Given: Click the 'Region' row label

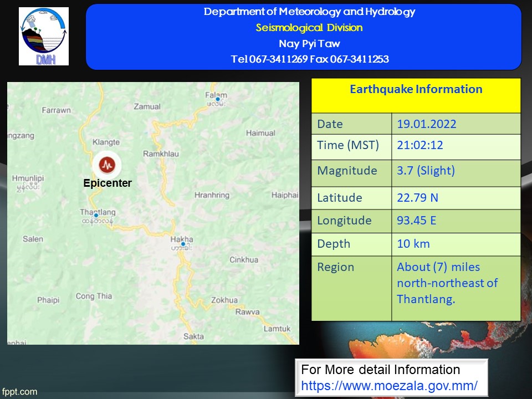Looking at the screenshot, I should coord(336,267).
